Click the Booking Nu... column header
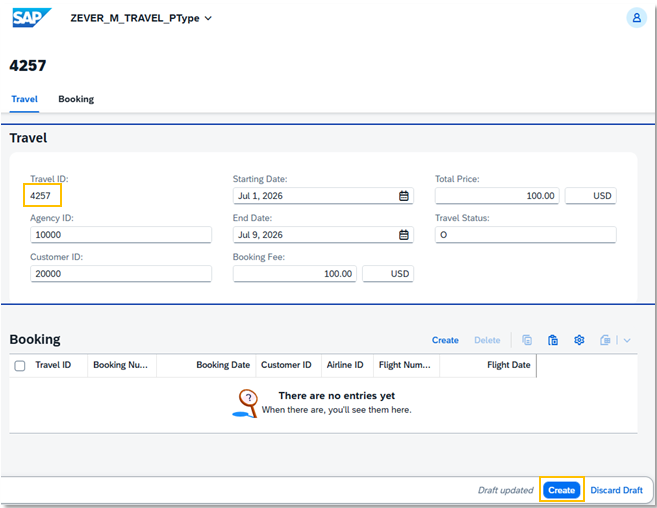The width and height of the screenshot is (657, 508). (120, 365)
